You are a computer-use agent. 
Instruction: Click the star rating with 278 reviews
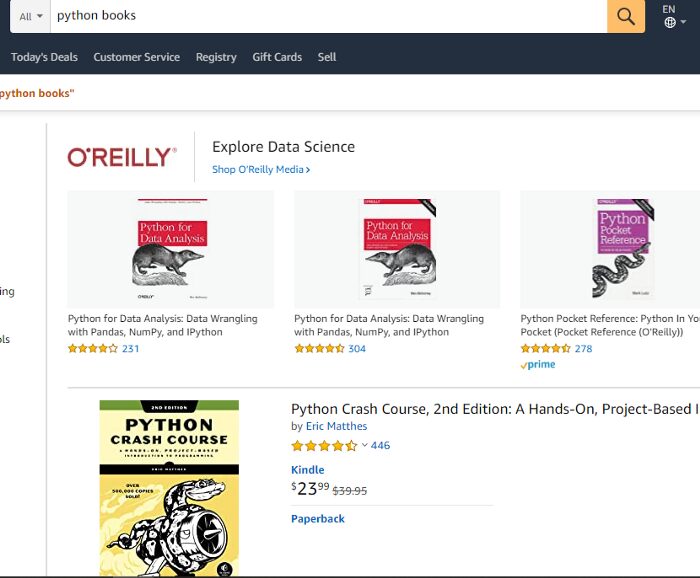pos(545,349)
